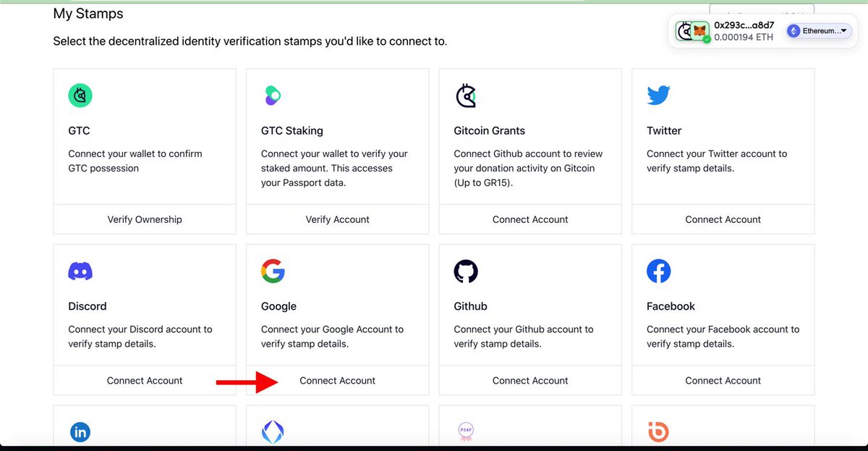Click the GTC card title
The width and height of the screenshot is (868, 451).
[x=79, y=131]
